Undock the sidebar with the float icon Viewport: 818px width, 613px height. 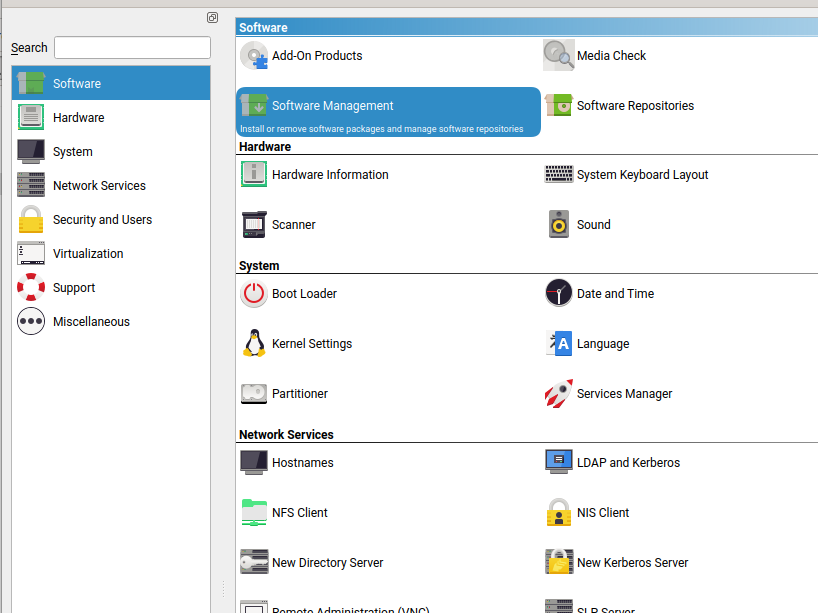coord(212,18)
